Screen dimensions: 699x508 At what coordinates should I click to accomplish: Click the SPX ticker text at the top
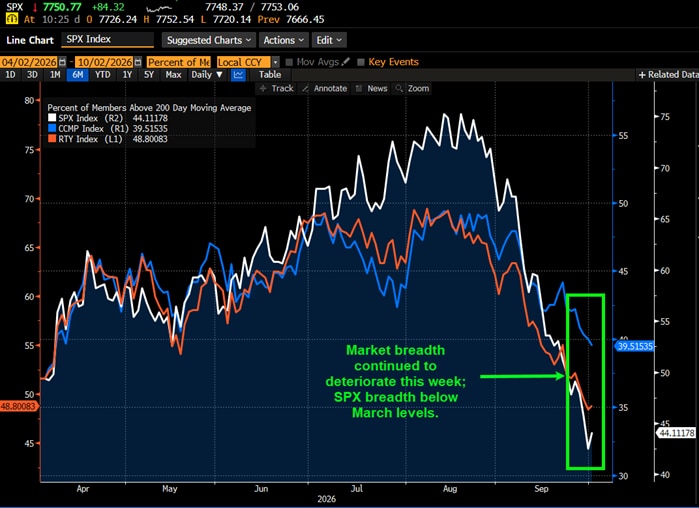click(15, 7)
